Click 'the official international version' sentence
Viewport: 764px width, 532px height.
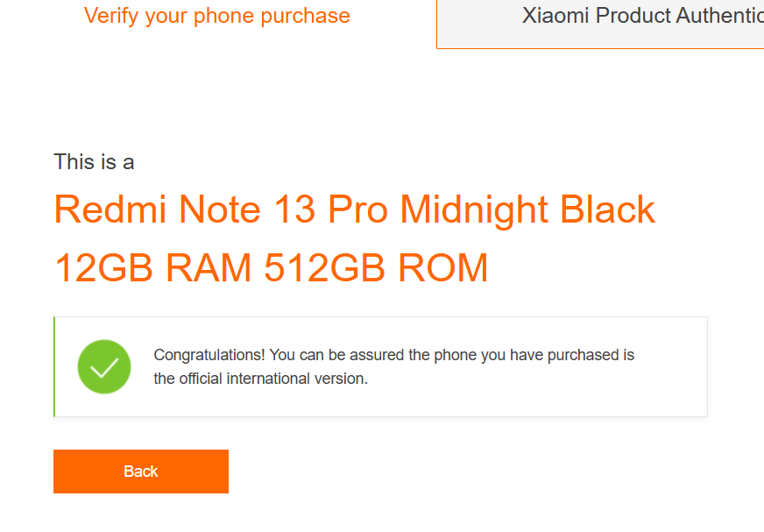coord(261,379)
